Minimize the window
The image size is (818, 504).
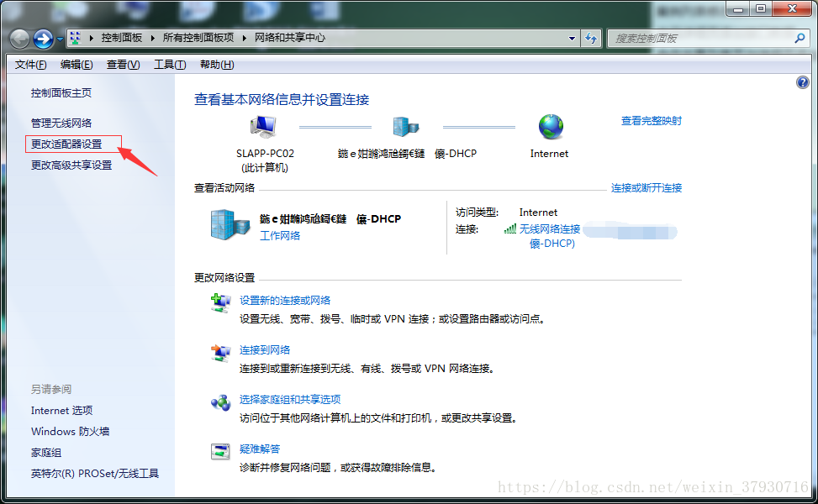737,9
